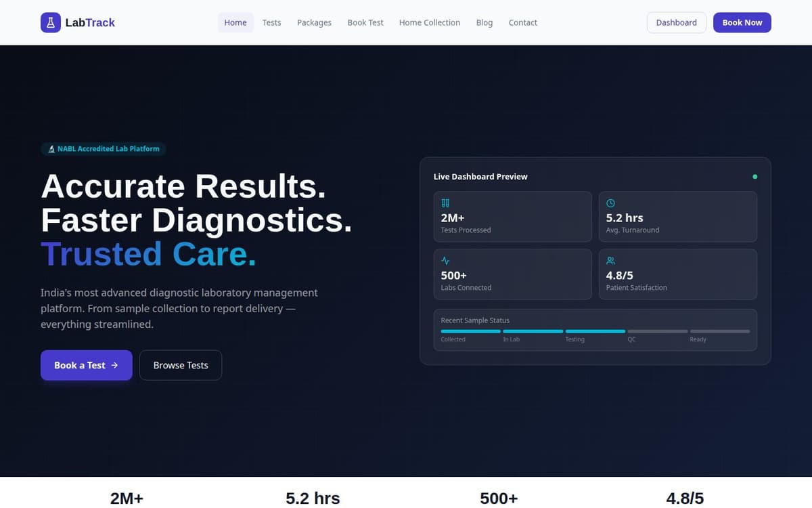Click the 500+ figure in bottom stats
812x508 pixels.
pyautogui.click(x=499, y=499)
